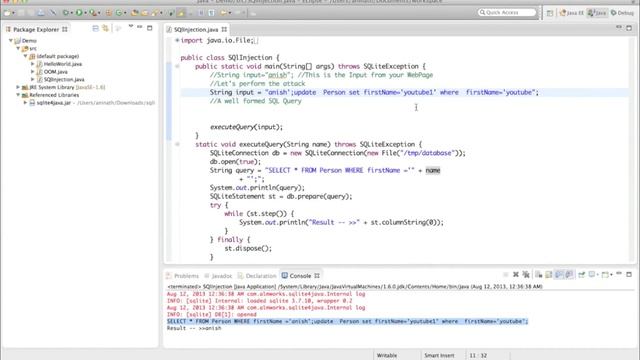Click Open Console icon in Console toolbar
Image resolution: width=640 pixels, height=360 pixels.
pos(605,275)
